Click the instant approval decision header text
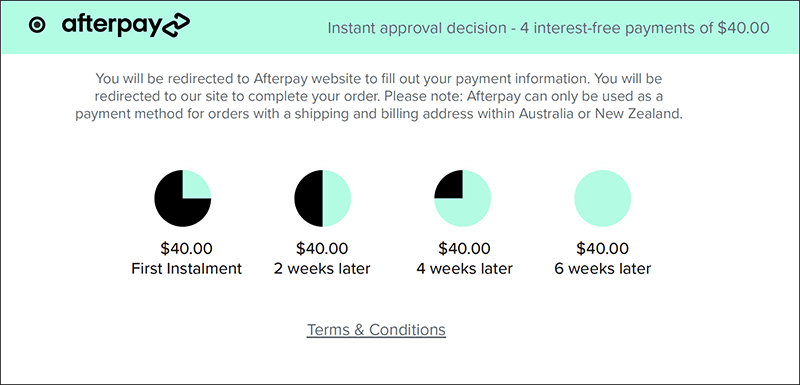Screen dimensions: 800x385 [548, 28]
